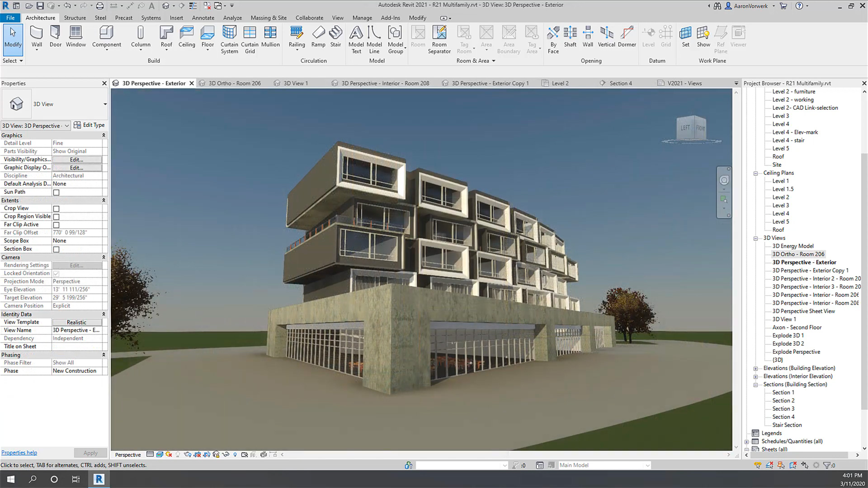Enable the Far Clip Active checkbox
The width and height of the screenshot is (868, 488).
pos(56,225)
